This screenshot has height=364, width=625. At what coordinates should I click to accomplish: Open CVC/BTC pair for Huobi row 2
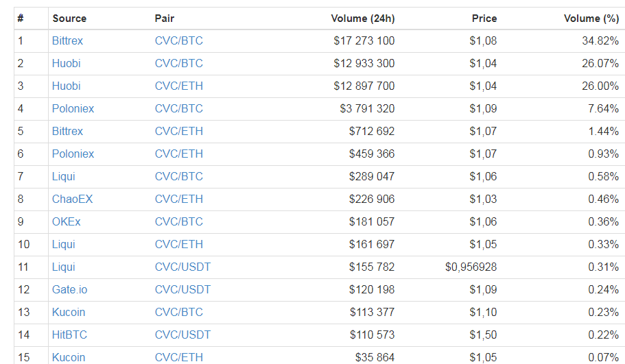point(179,63)
